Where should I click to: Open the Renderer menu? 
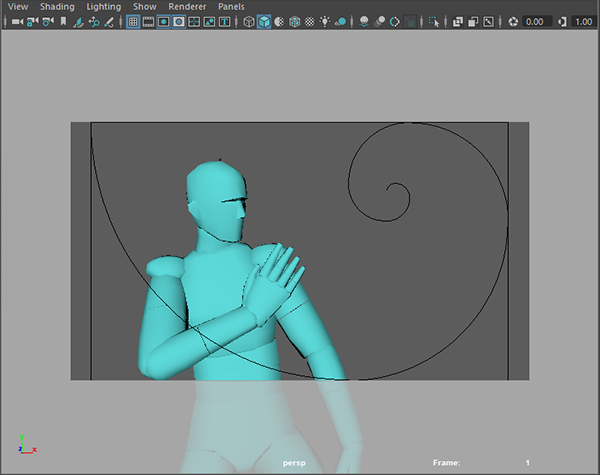point(186,6)
